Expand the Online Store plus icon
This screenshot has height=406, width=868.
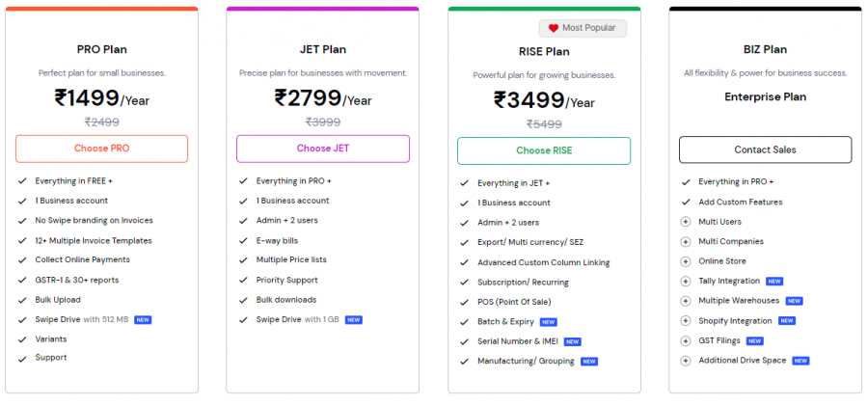(x=686, y=261)
